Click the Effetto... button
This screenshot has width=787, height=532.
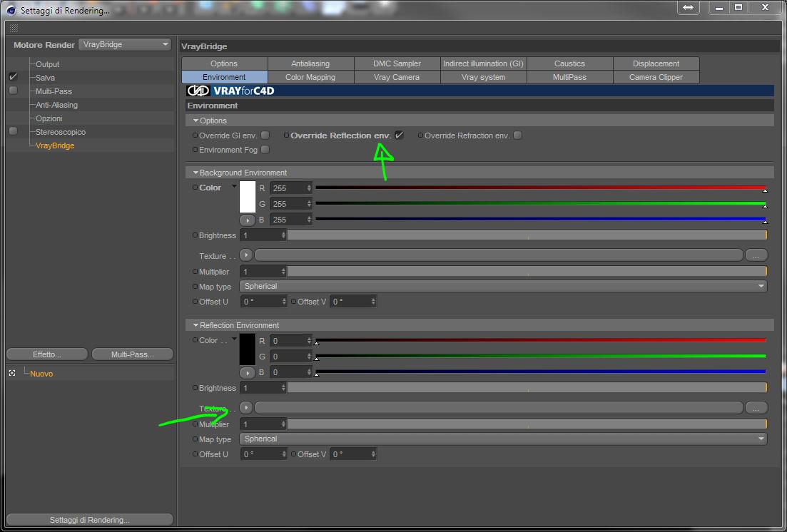[47, 354]
